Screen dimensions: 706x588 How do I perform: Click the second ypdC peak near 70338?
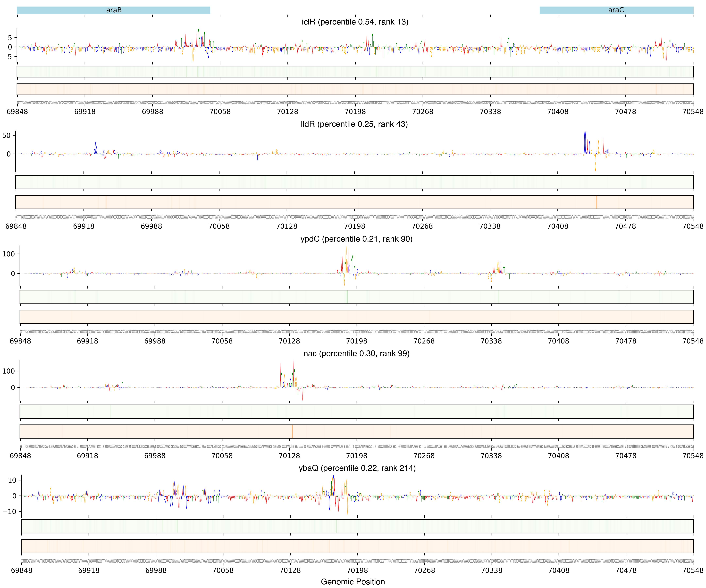pyautogui.click(x=498, y=267)
